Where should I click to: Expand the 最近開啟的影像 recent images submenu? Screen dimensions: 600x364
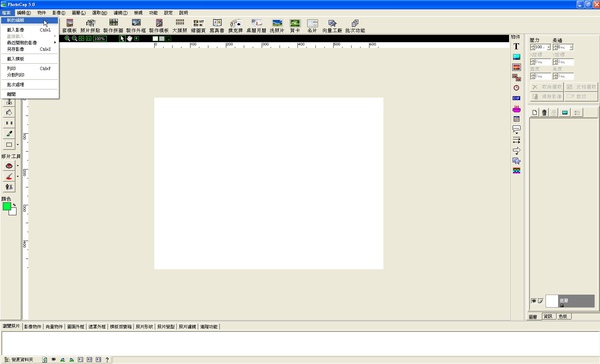(x=30, y=42)
